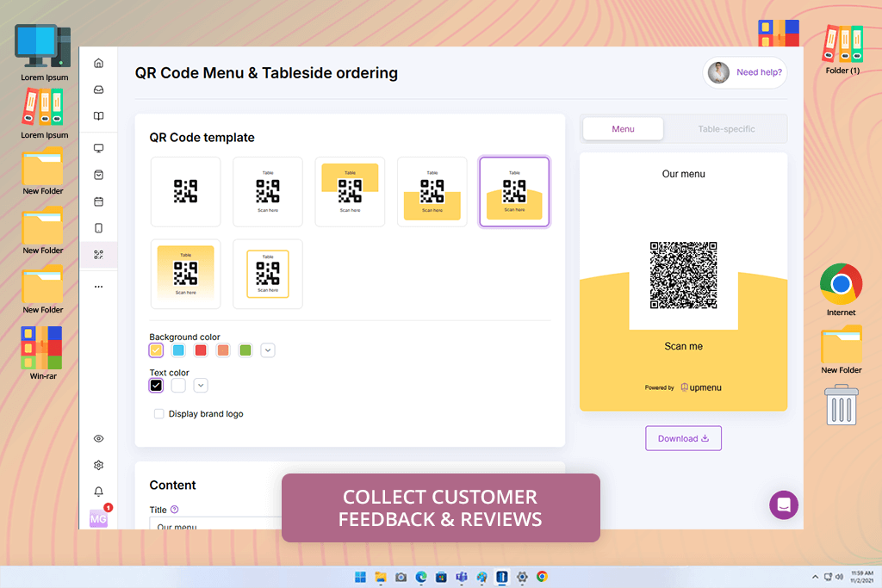This screenshot has width=882, height=588.
Task: Select the black text color swatch
Action: point(156,385)
